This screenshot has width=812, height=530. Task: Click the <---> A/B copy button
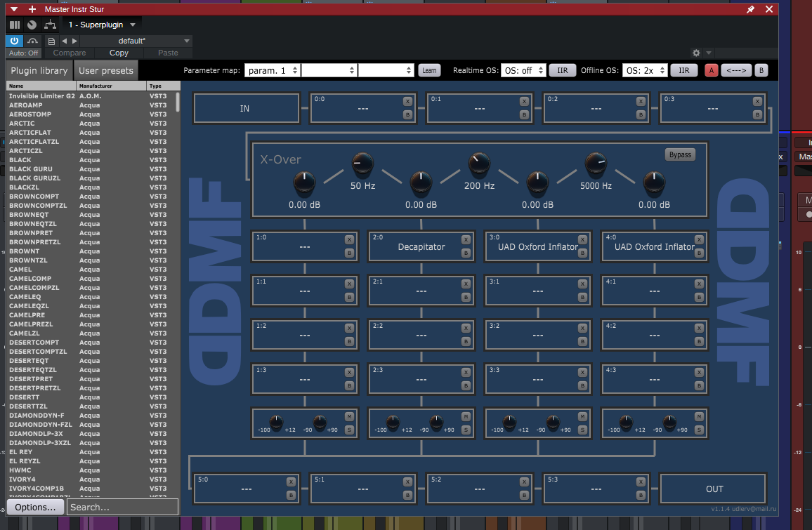(x=736, y=70)
